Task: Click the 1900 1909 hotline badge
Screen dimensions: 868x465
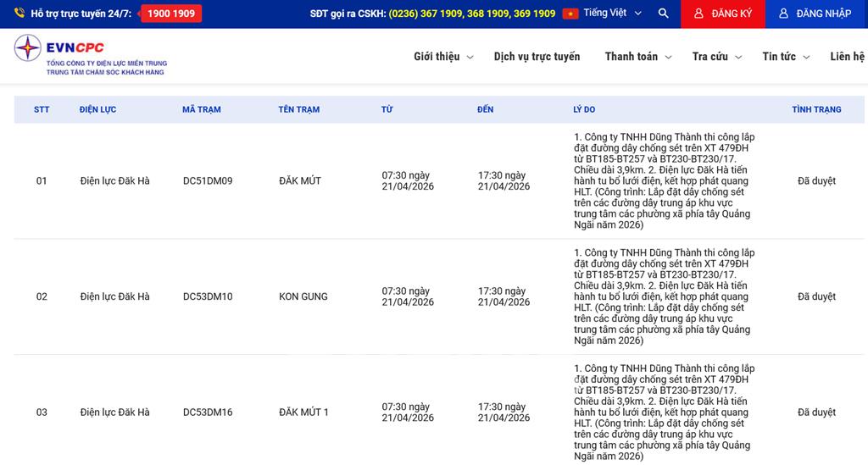Action: [171, 14]
